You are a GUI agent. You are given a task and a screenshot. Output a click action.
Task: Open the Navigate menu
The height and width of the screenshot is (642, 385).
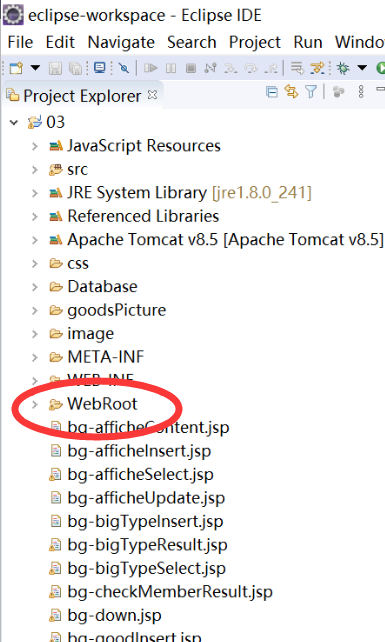(x=121, y=42)
